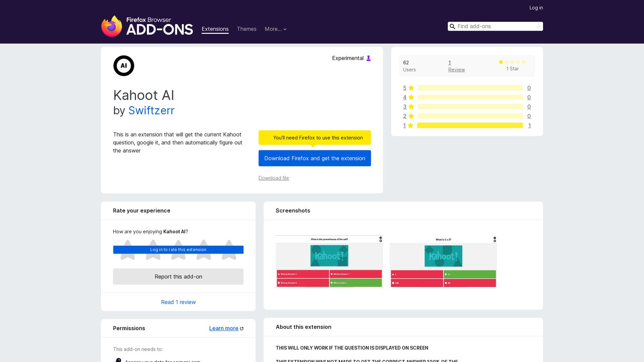Filter reviews by 3 stars
Viewport: 644px width, 362px height.
click(x=409, y=107)
